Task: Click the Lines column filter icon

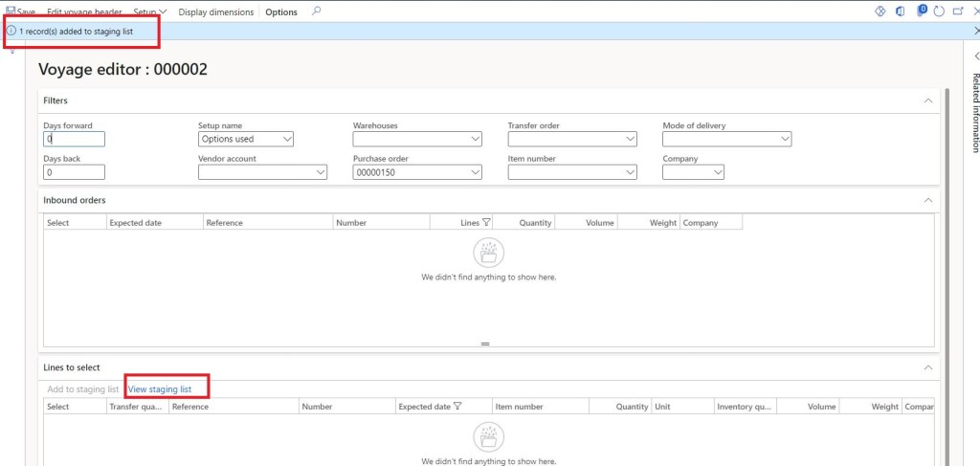Action: pyautogui.click(x=486, y=222)
